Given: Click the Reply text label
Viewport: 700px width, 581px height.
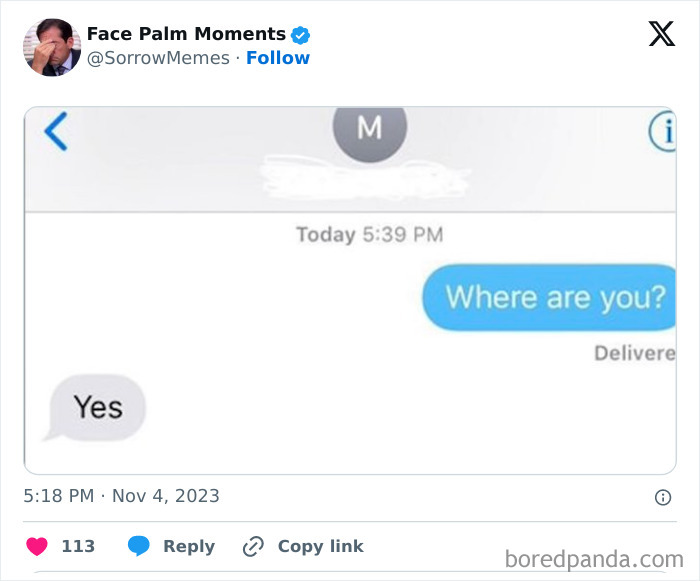Looking at the screenshot, I should coord(188,546).
